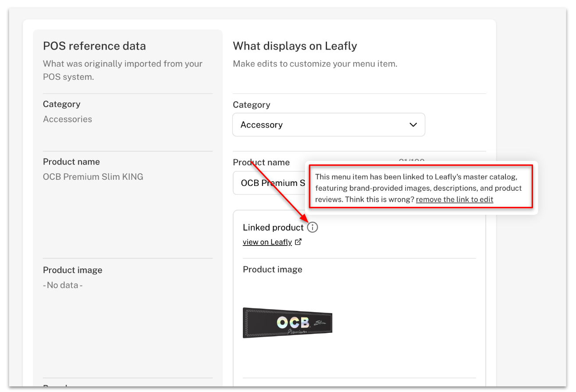Open the view on Leafly link
576x392 pixels.
point(267,242)
